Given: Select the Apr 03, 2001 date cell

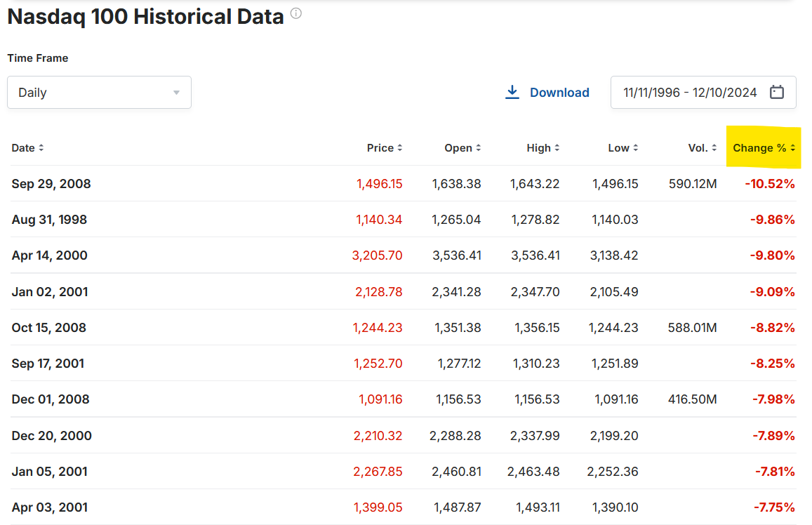Looking at the screenshot, I should (50, 507).
